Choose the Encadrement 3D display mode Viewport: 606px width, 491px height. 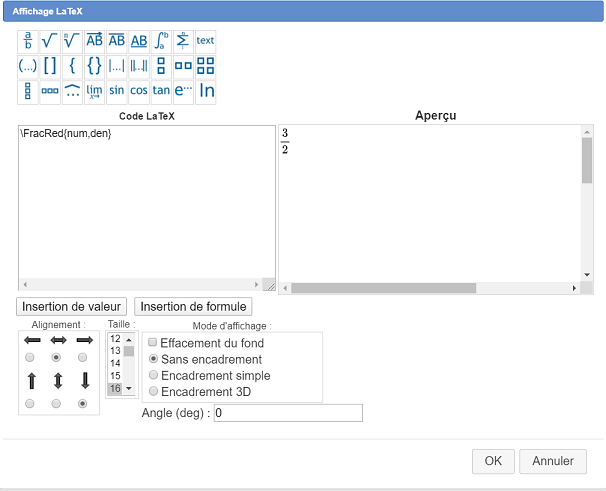point(153,392)
